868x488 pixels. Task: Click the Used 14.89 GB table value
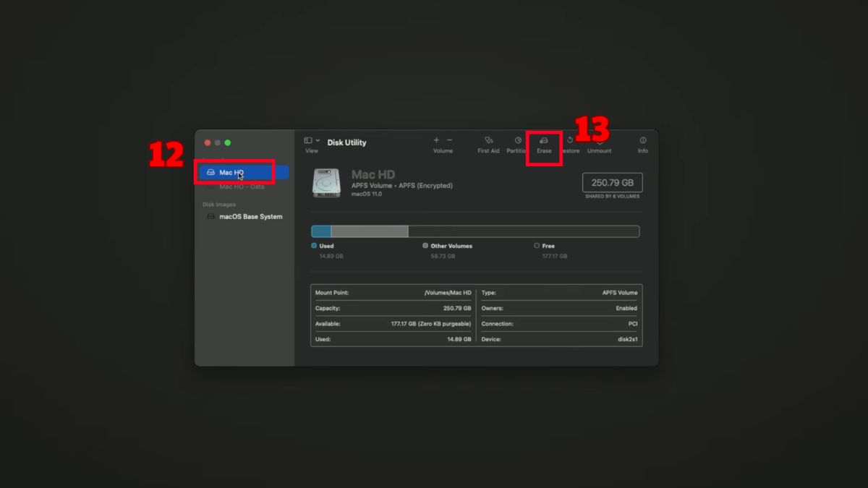click(459, 339)
